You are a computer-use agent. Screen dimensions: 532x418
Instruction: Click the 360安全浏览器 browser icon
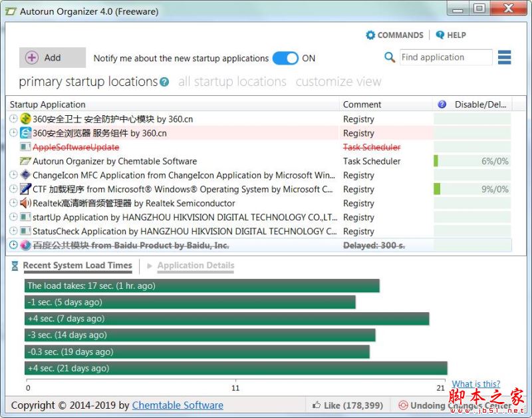tap(25, 132)
